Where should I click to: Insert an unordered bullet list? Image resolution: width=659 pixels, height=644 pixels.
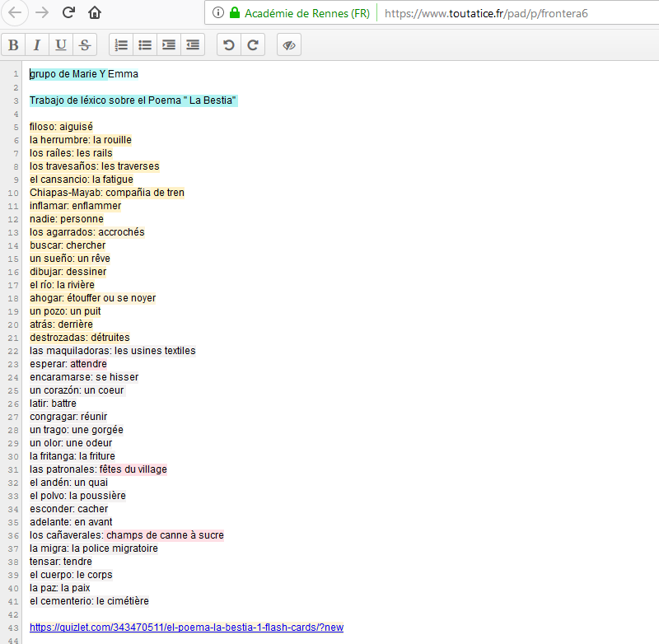pyautogui.click(x=145, y=45)
